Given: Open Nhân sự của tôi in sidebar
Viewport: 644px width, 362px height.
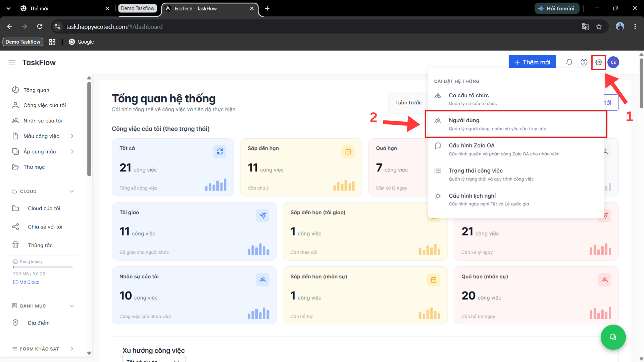Looking at the screenshot, I should (x=42, y=121).
